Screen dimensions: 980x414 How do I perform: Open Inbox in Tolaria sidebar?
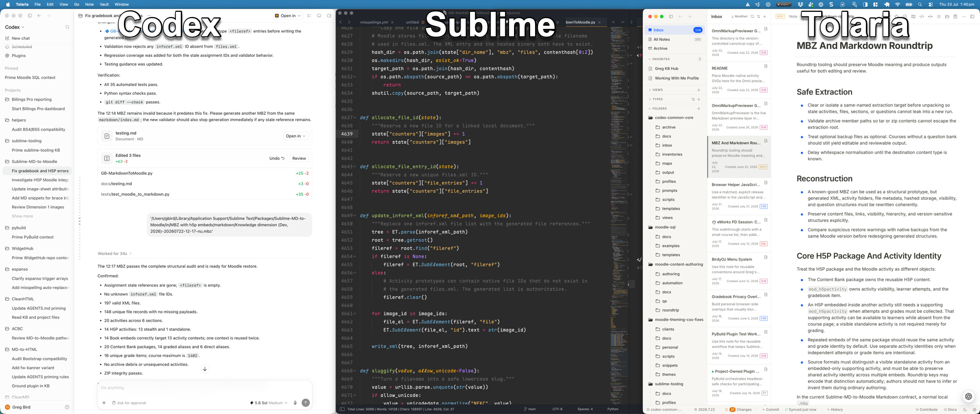click(x=675, y=30)
